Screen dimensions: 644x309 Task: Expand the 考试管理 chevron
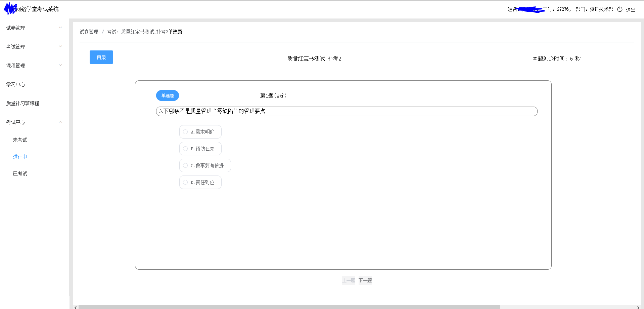click(x=60, y=46)
